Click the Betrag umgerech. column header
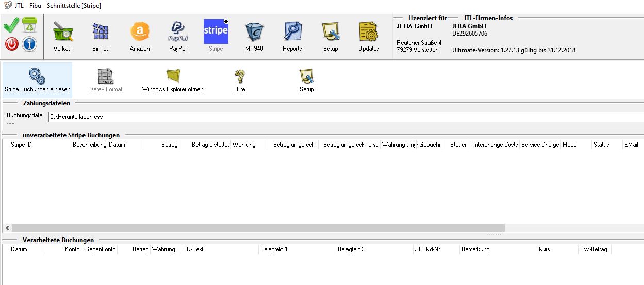The width and height of the screenshot is (644, 285). [293, 145]
